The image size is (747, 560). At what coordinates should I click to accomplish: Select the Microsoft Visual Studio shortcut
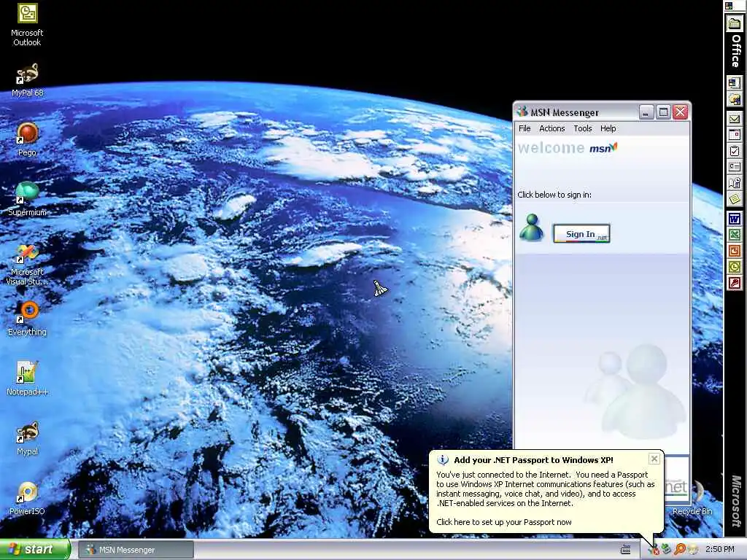point(27,264)
